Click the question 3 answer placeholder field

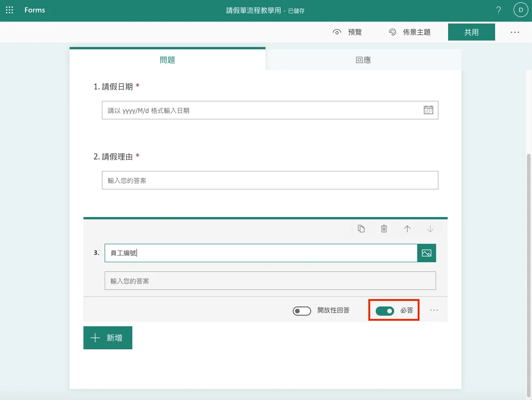pos(270,281)
